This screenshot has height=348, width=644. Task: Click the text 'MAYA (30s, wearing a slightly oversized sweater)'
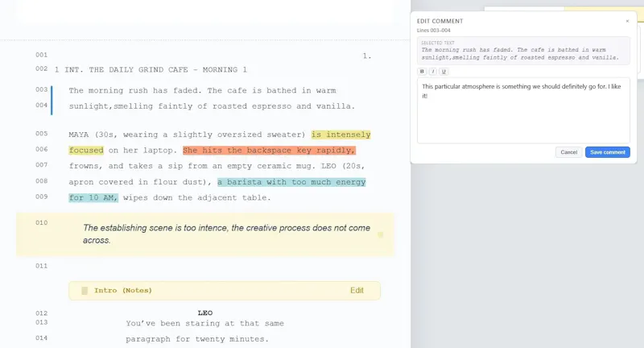point(188,135)
